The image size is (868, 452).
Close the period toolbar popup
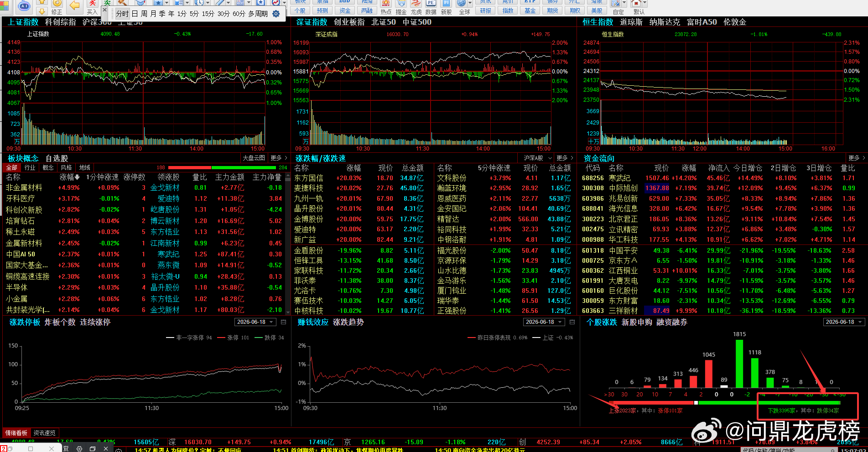(x=105, y=10)
